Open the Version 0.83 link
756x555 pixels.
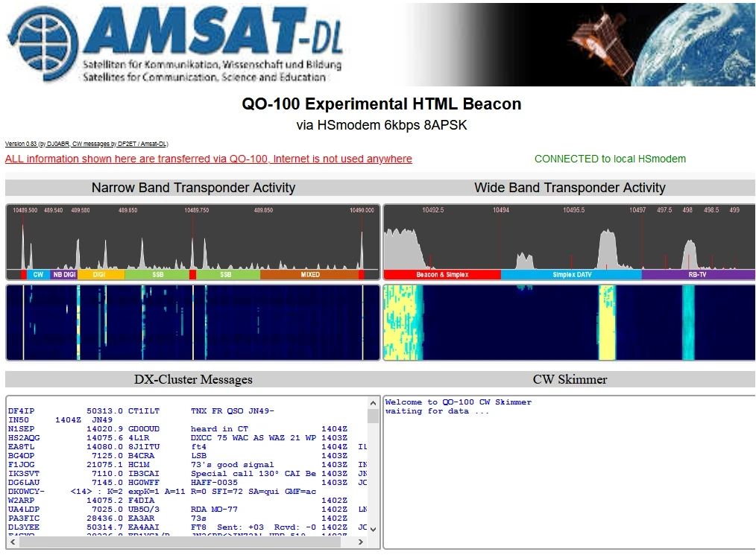(x=21, y=144)
